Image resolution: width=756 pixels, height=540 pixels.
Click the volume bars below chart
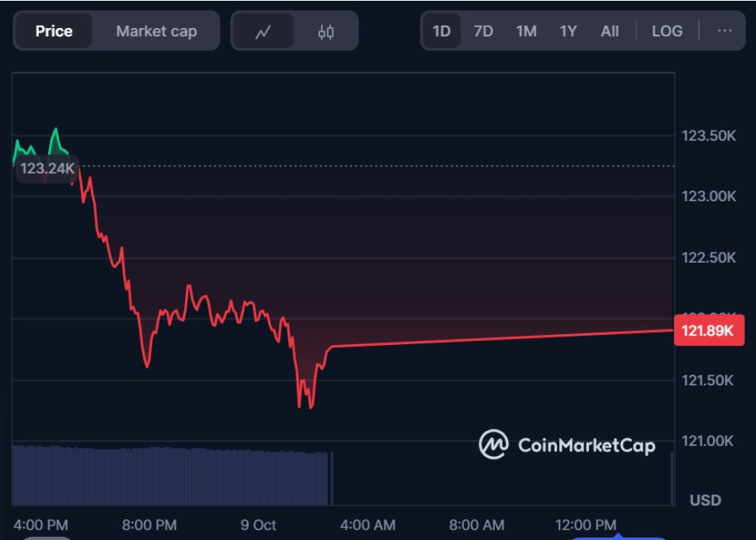tap(171, 476)
